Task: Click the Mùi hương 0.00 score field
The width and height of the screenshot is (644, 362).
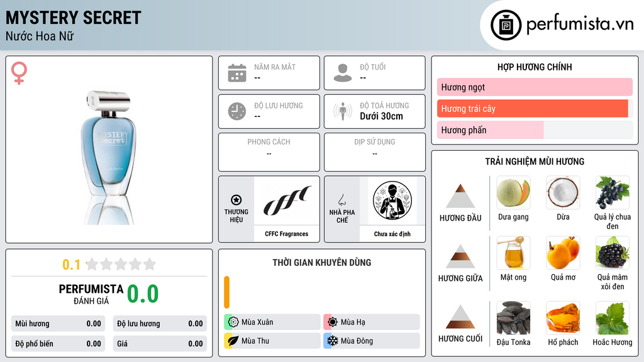Action: (x=58, y=324)
